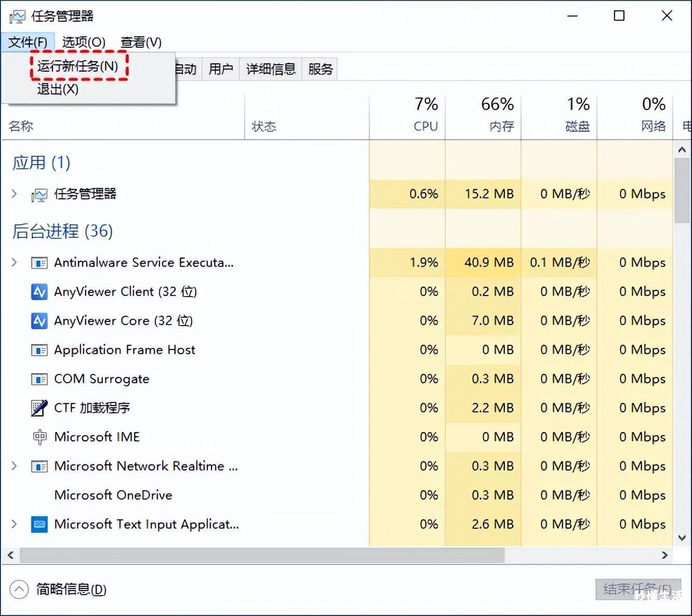The image size is (692, 616).
Task: Open the 查看(V) menu
Action: point(141,42)
